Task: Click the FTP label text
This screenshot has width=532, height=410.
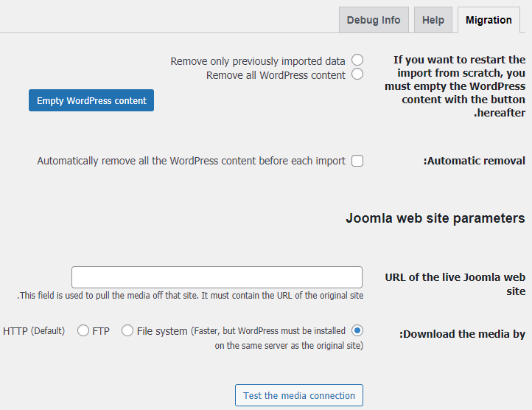Action: (x=101, y=331)
